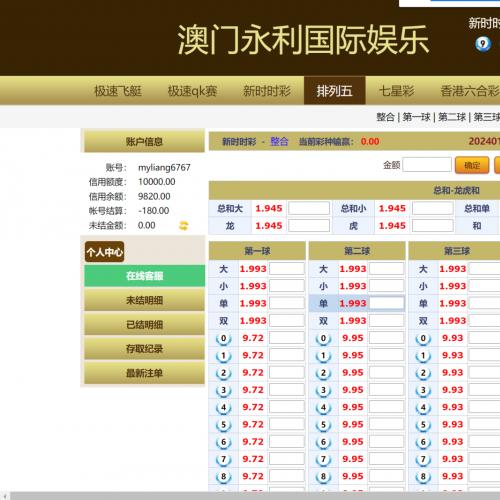Pick ball 6 in the 第二球 column
The width and height of the screenshot is (500, 500).
(323, 442)
